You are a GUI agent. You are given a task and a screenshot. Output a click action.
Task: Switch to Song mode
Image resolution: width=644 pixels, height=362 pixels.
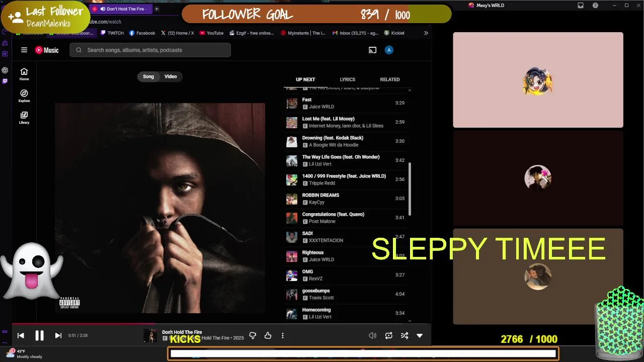point(148,76)
